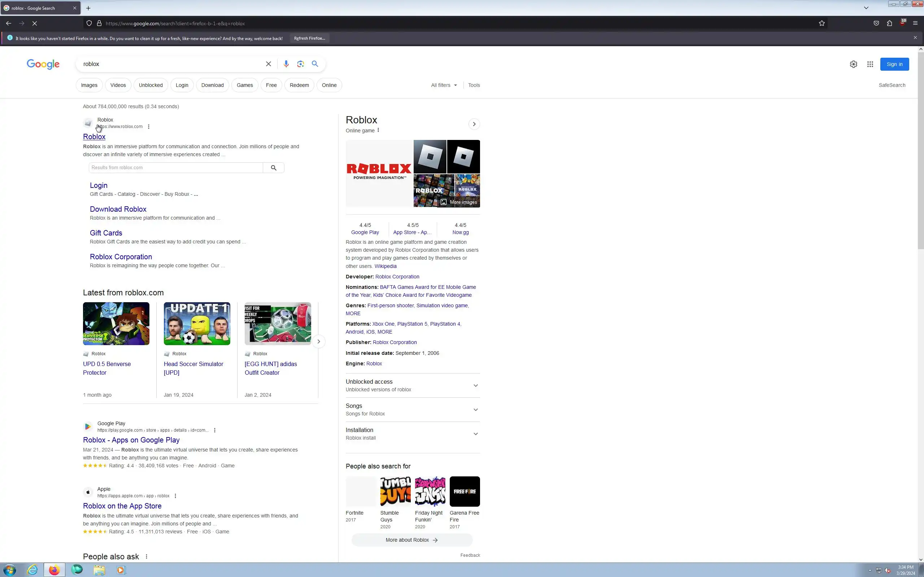
Task: Open the Download Roblox sitelink
Action: tap(118, 209)
